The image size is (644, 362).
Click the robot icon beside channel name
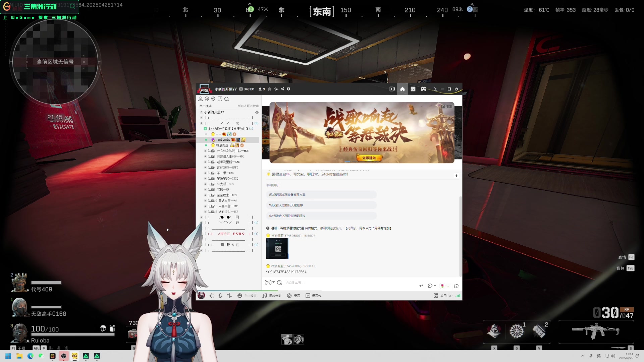257,112
